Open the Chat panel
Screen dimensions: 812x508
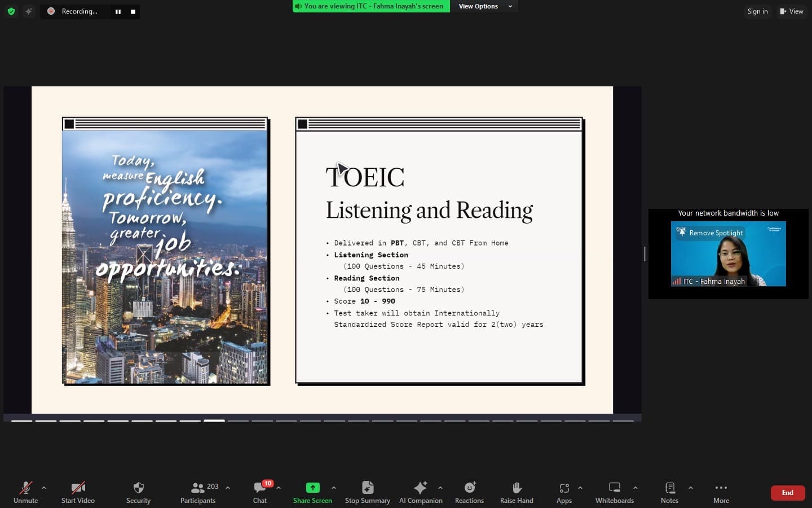coord(260,492)
